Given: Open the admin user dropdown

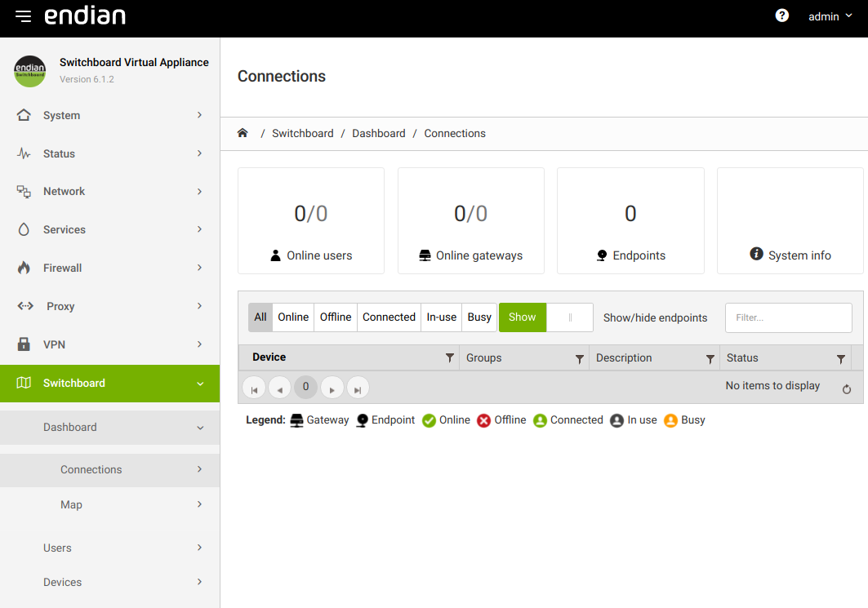Looking at the screenshot, I should 830,16.
